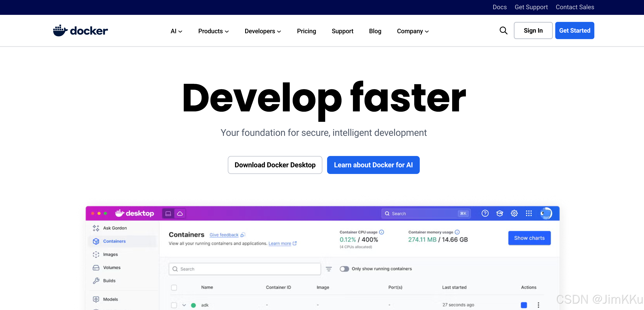
Task: Open the website search magnifier icon
Action: pyautogui.click(x=503, y=30)
